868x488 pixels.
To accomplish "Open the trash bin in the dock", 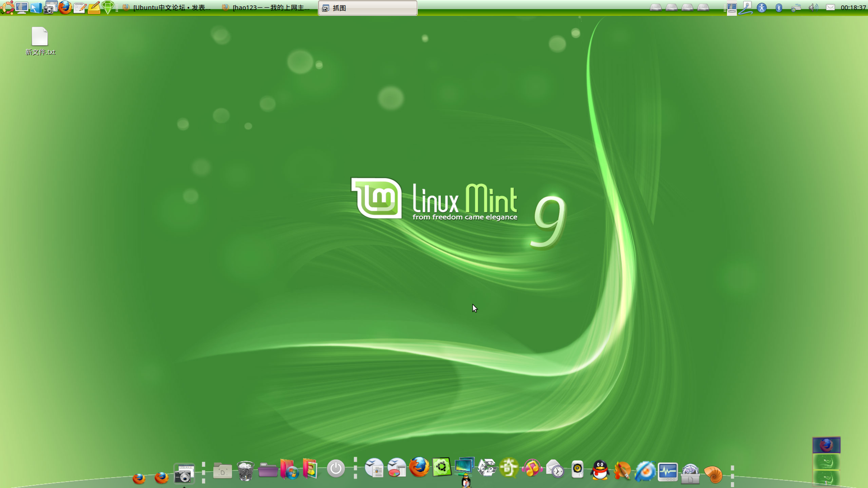I will click(x=245, y=470).
